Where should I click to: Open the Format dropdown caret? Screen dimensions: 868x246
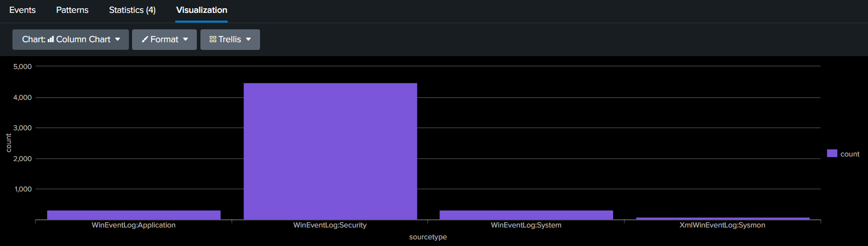[x=186, y=39]
